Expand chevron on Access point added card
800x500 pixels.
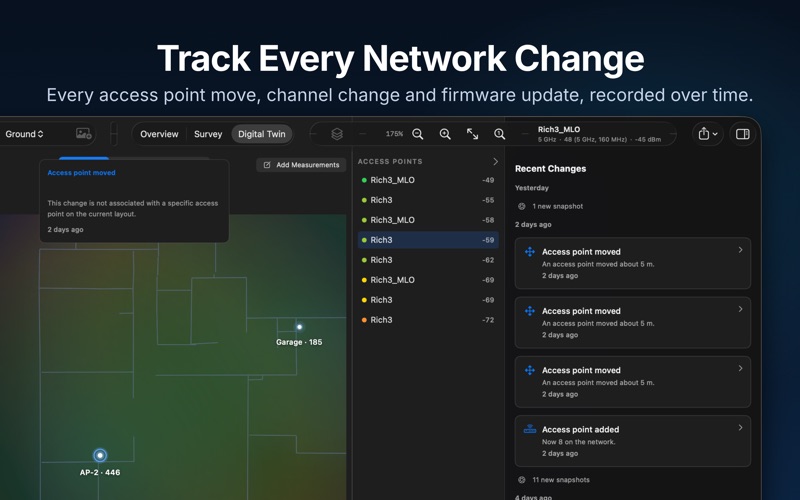pyautogui.click(x=740, y=428)
